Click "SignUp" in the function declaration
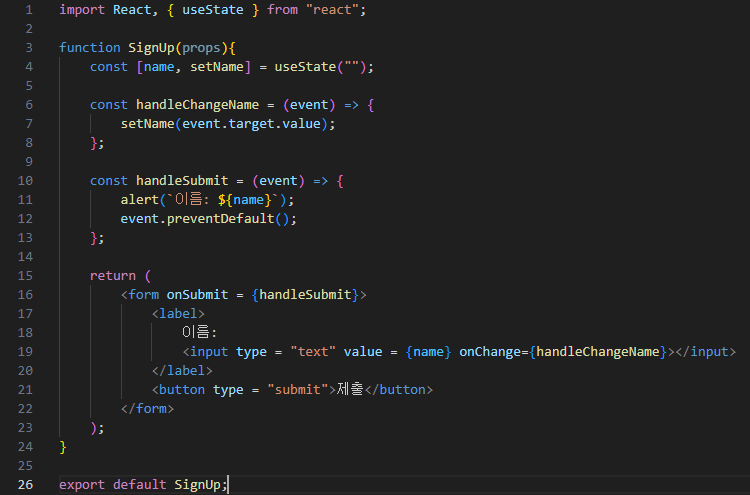 click(151, 48)
